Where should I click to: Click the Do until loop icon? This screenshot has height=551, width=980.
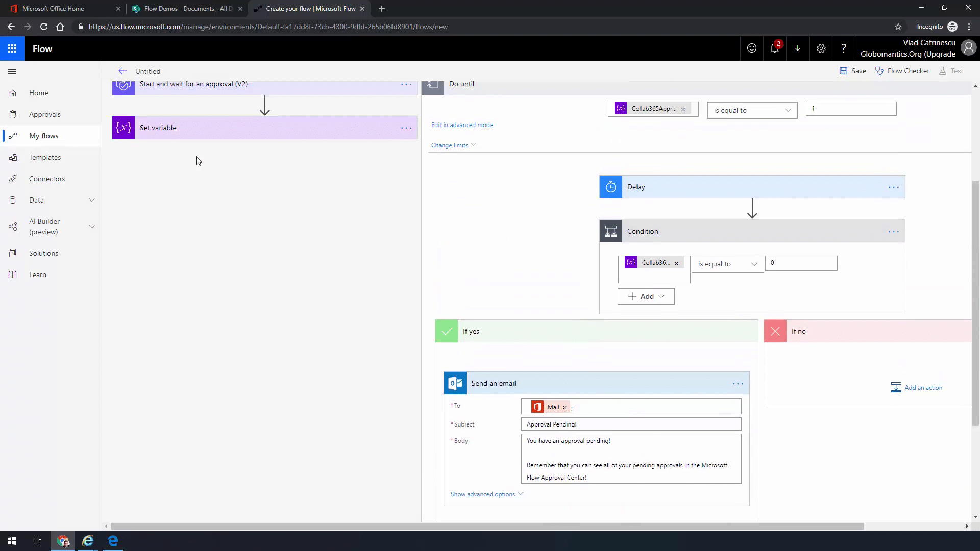(x=433, y=87)
